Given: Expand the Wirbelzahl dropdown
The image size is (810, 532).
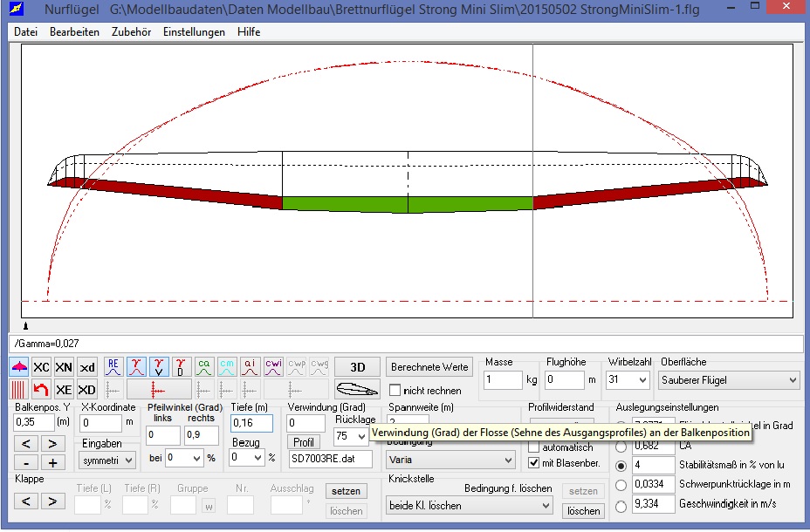Looking at the screenshot, I should click(x=629, y=380).
